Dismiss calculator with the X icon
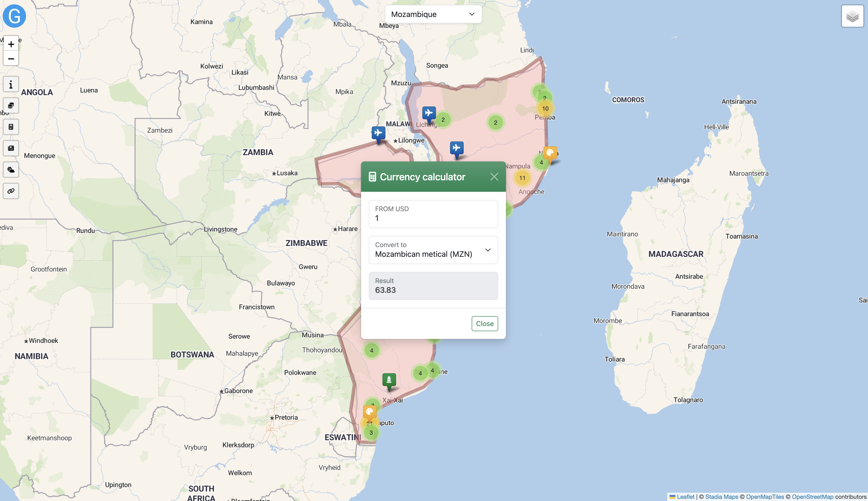The width and height of the screenshot is (868, 501). (494, 177)
